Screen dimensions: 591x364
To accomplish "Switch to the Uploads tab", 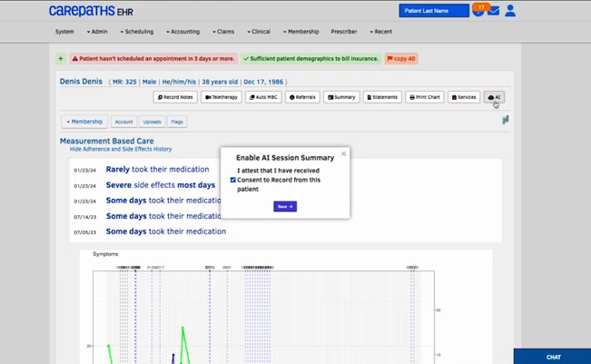I will (x=152, y=122).
